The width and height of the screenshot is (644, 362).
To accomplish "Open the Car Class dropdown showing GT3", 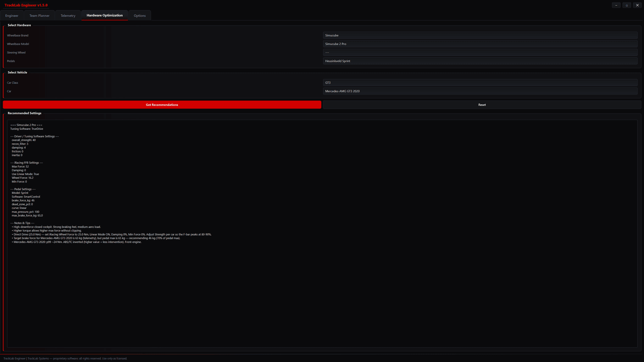I will [x=480, y=83].
